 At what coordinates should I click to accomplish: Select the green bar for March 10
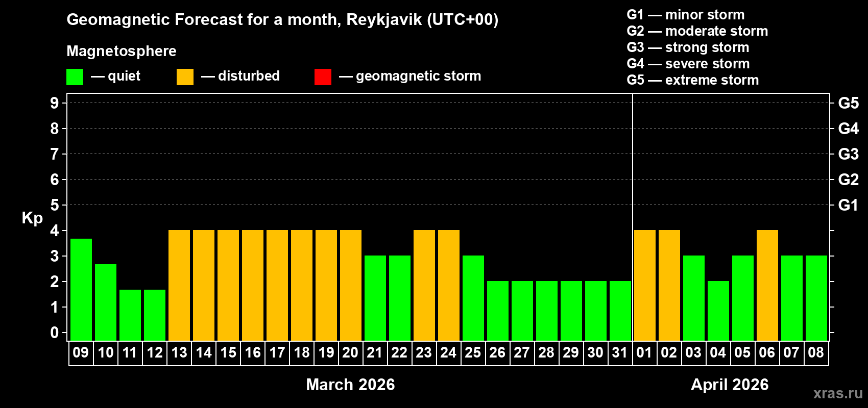pos(106,302)
